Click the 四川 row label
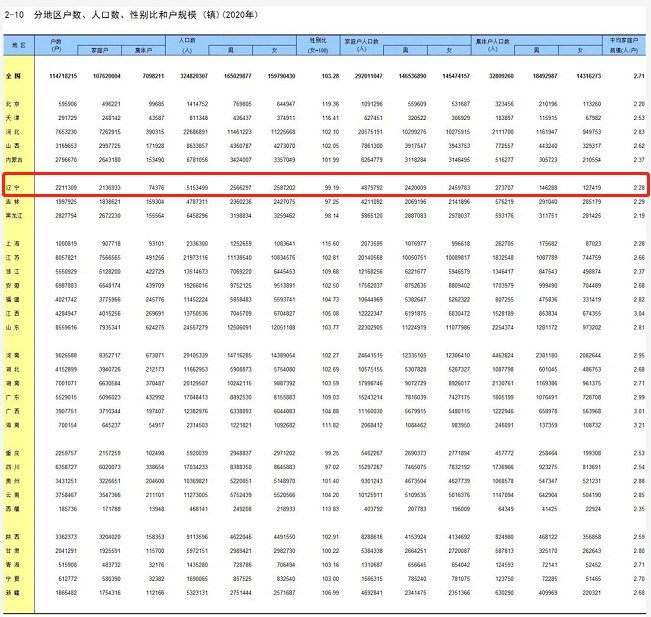The height and width of the screenshot is (617, 651). click(x=13, y=467)
